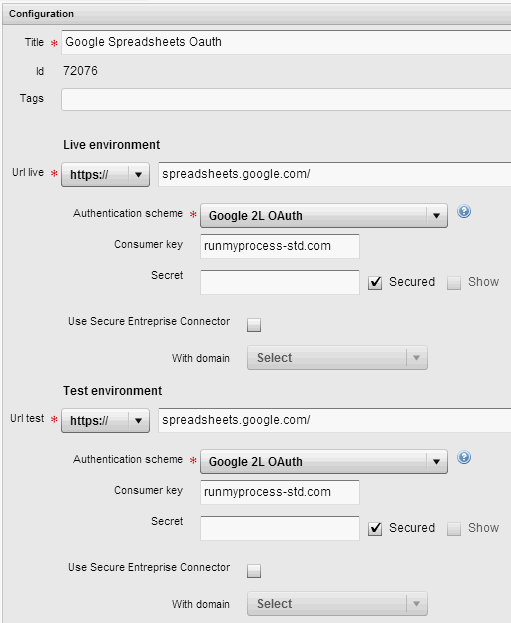Viewport: 511px width, 623px height.
Task: Click help icon beside Live Authentication scheme
Action: pos(464,211)
